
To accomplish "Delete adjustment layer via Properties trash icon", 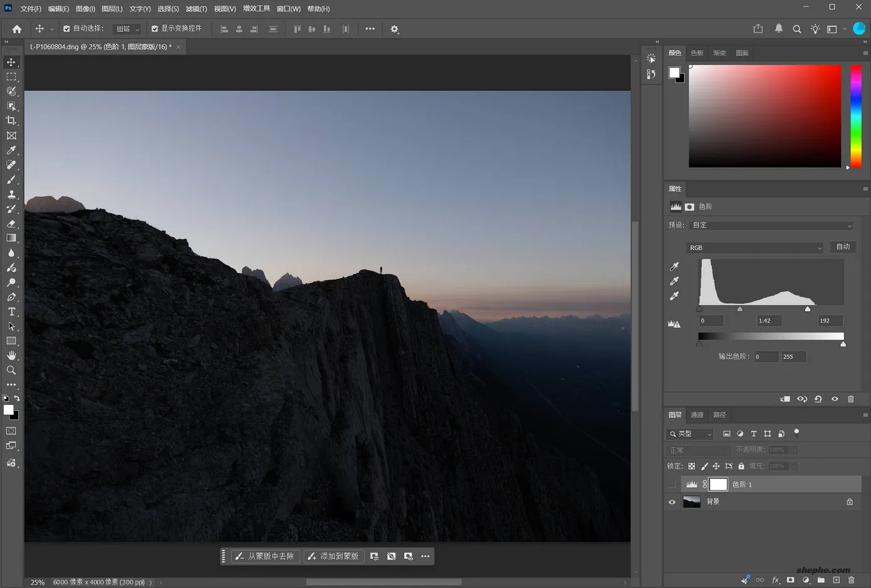I will pyautogui.click(x=850, y=399).
